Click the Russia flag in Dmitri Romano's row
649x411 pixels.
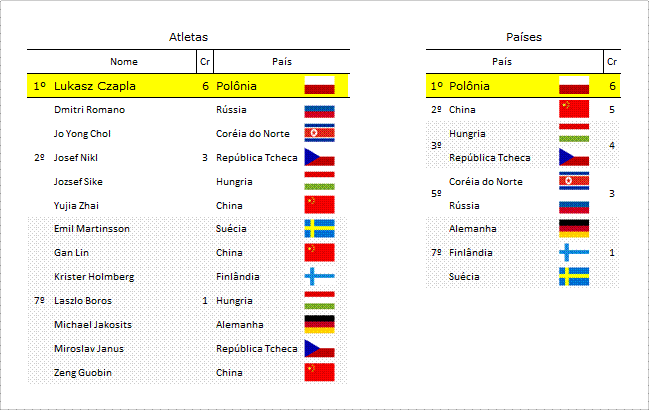point(320,112)
